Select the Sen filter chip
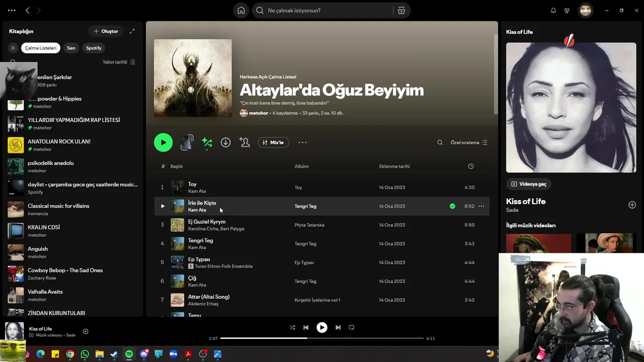The height and width of the screenshot is (362, 644). tap(71, 48)
